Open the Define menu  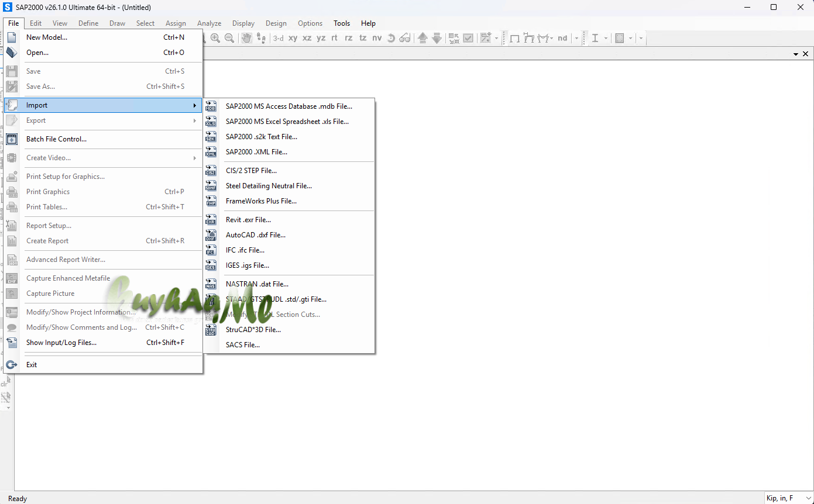[88, 23]
